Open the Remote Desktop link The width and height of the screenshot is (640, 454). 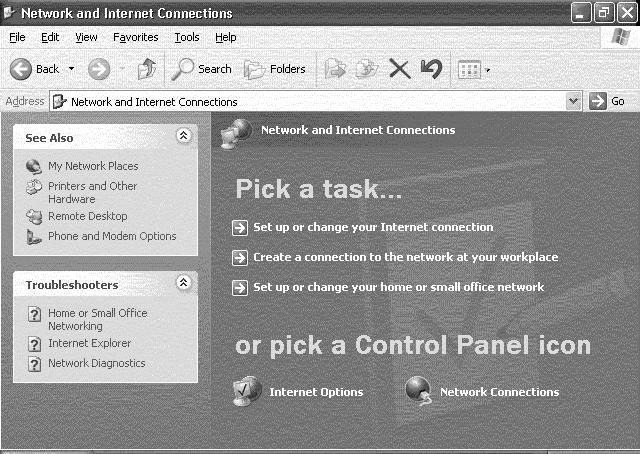click(88, 216)
